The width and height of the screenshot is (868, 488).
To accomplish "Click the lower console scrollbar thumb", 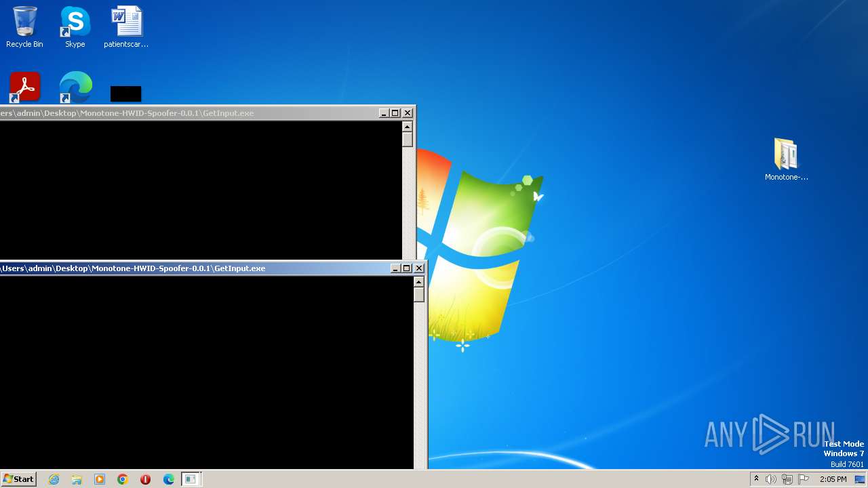I will (419, 295).
